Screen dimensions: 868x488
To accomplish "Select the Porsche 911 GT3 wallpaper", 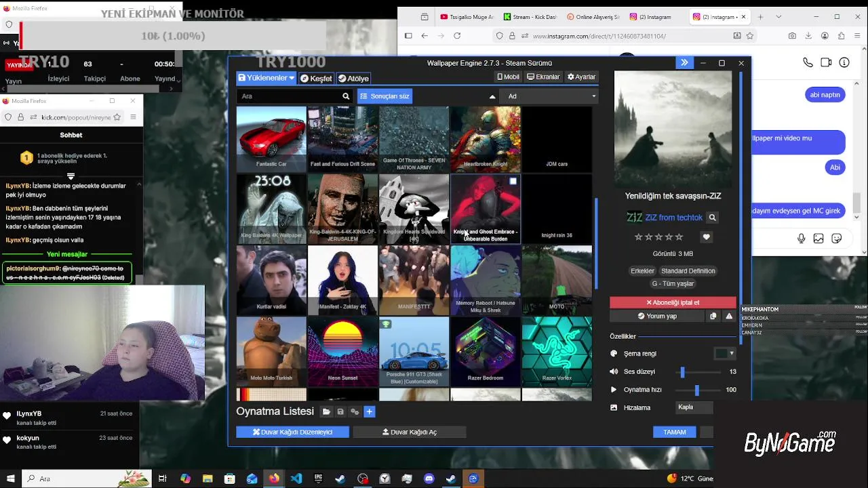I will (x=414, y=351).
